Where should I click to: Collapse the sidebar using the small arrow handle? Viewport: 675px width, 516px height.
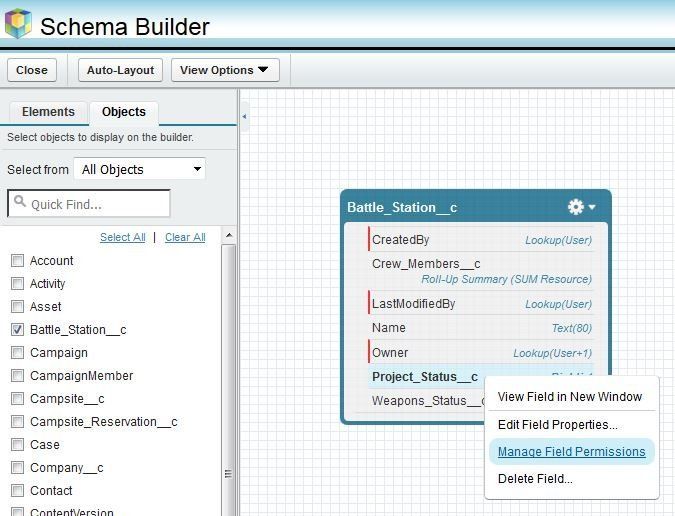245,116
